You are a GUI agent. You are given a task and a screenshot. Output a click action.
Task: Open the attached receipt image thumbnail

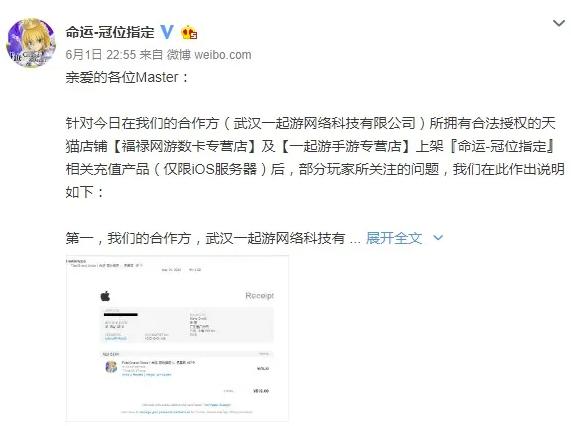pos(177,339)
